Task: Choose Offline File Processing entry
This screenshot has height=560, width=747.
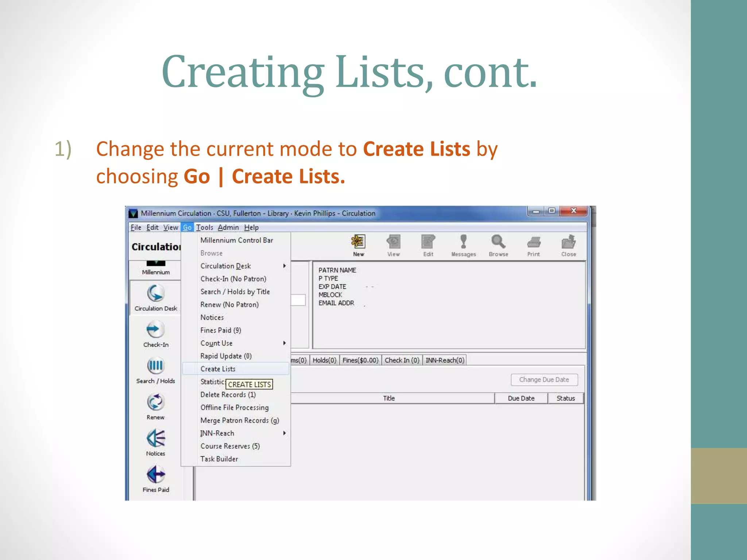Action: coord(236,408)
